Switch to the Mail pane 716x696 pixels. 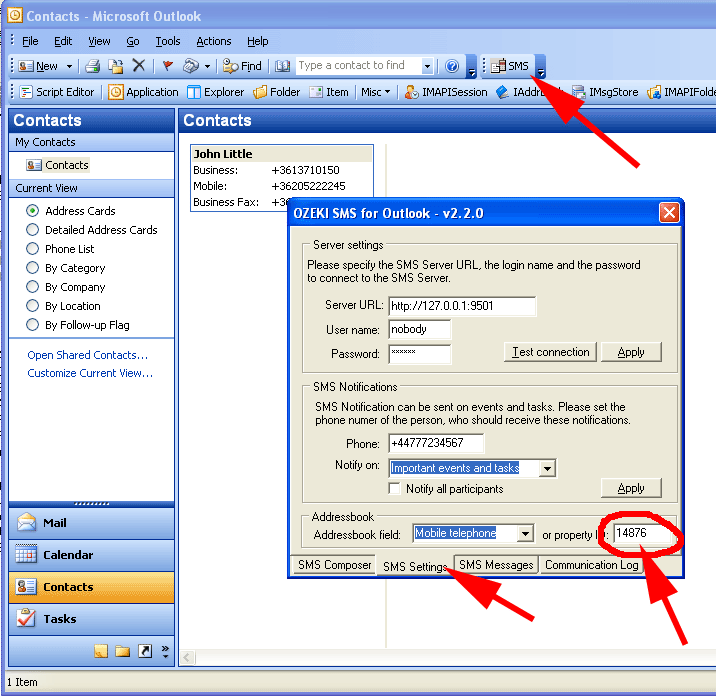[x=91, y=523]
